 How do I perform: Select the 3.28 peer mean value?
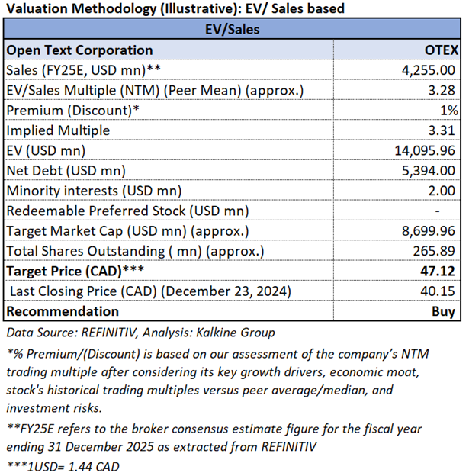tap(442, 91)
